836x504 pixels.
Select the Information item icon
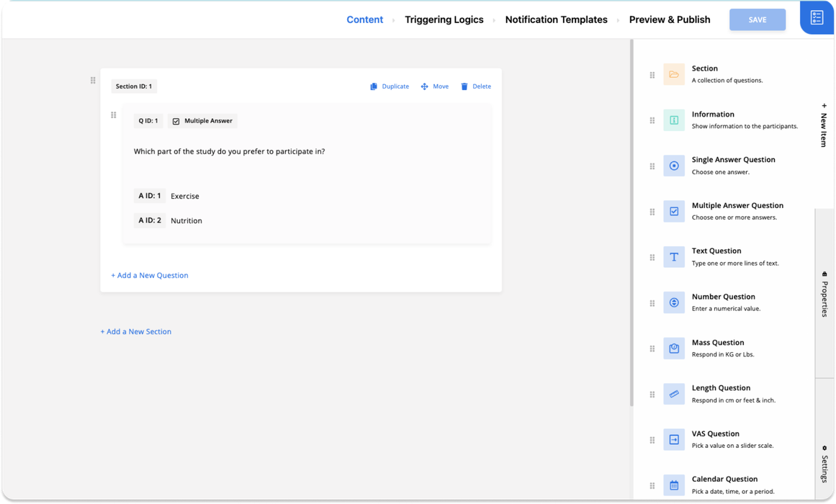coord(674,120)
